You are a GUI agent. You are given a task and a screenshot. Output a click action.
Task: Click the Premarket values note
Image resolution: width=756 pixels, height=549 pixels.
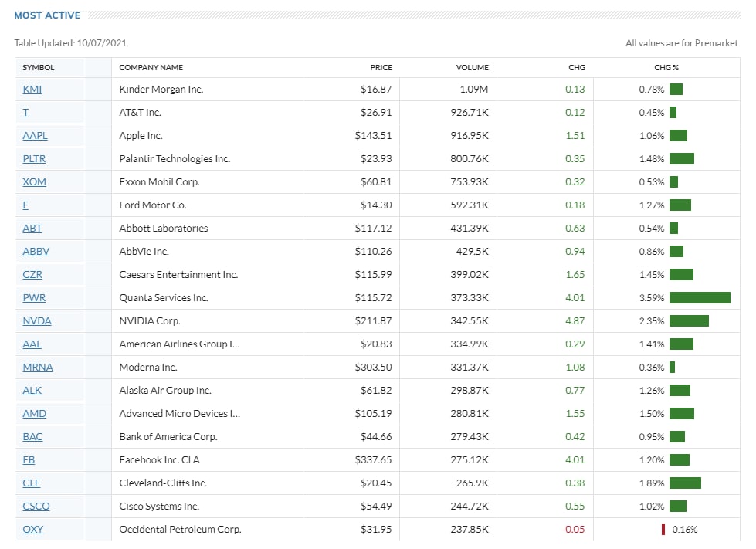tap(682, 43)
